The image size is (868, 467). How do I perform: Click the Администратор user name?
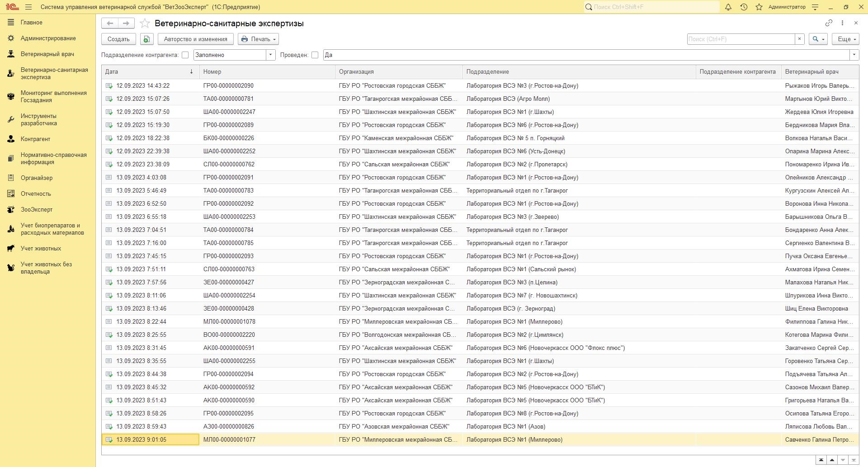point(787,7)
